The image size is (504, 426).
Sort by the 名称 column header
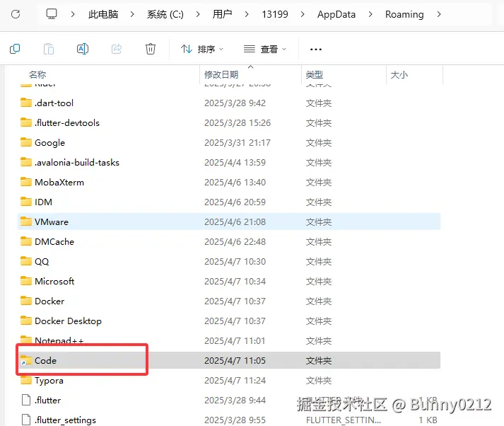pyautogui.click(x=37, y=74)
